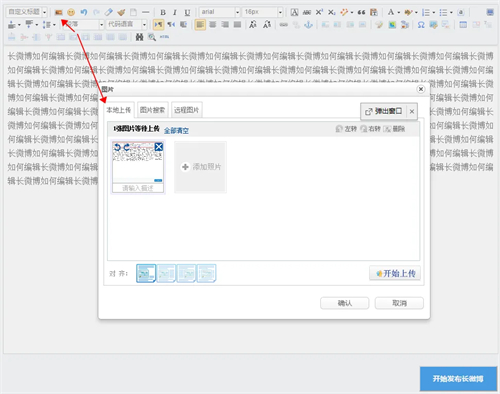Click the 右转 rotate-right option
Screen dimensions: 500x394
pyautogui.click(x=370, y=129)
